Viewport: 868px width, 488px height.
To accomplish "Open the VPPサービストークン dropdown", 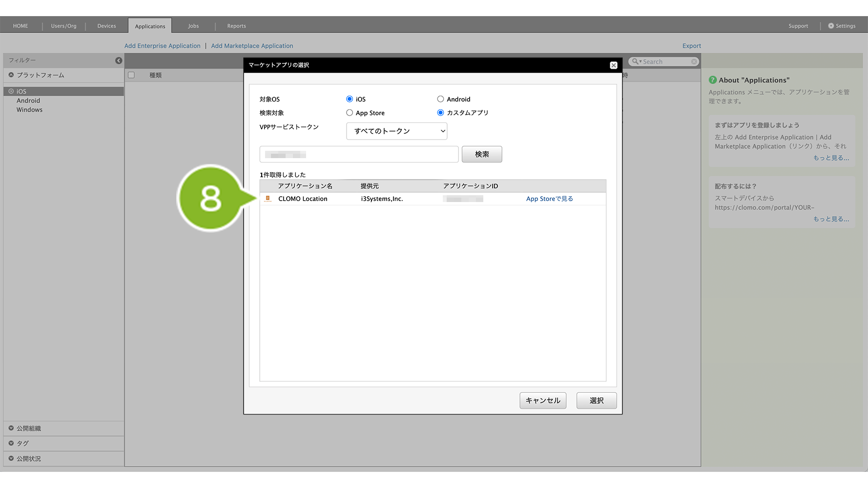I will point(396,131).
